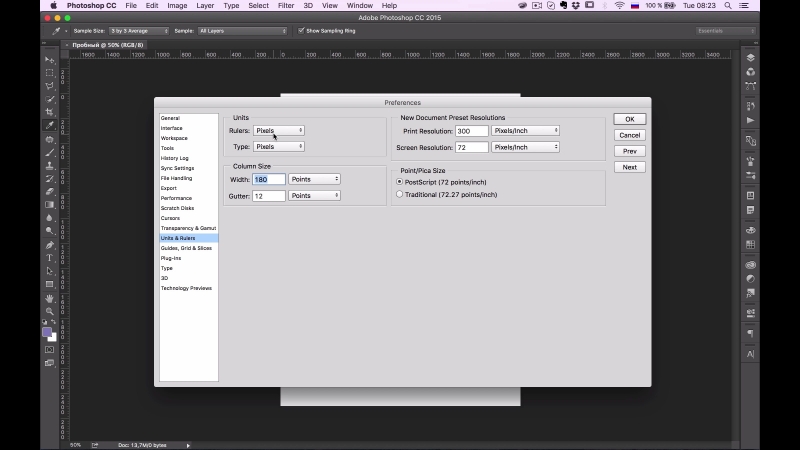Swap foreground and background colors
800x450 pixels.
coord(54,322)
